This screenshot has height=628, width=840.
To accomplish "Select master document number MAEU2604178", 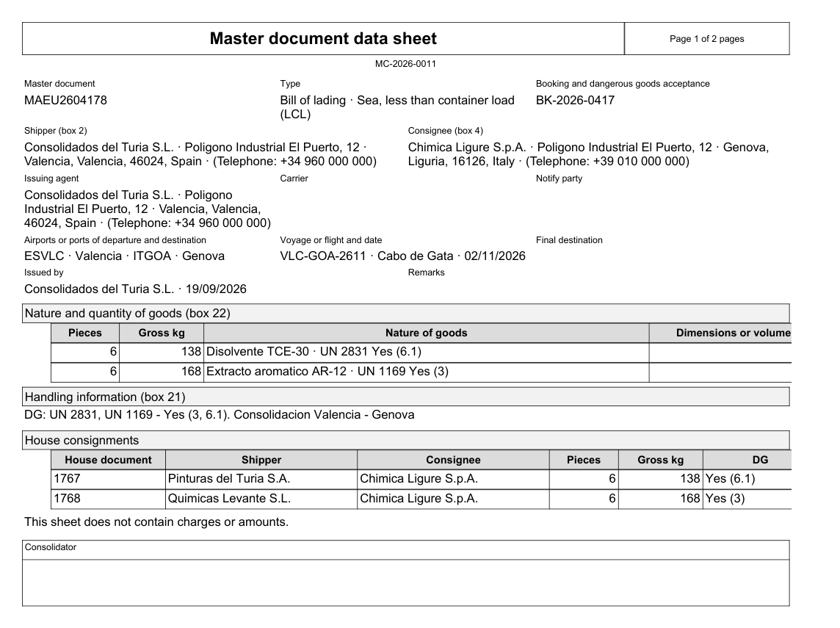I will [x=65, y=100].
